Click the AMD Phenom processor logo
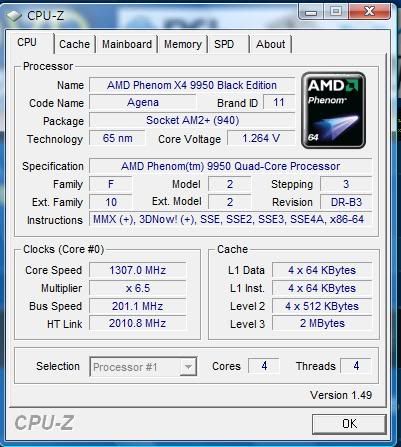Screen dimensions: 401x447 coord(333,110)
